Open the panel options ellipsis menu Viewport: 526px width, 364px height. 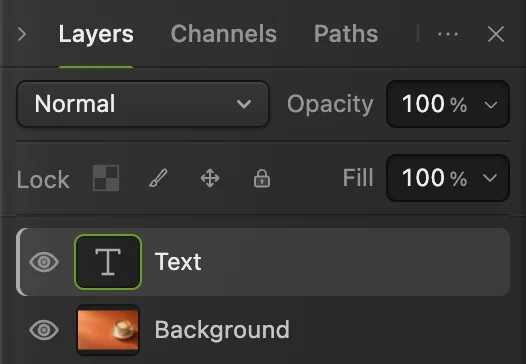pyautogui.click(x=448, y=34)
